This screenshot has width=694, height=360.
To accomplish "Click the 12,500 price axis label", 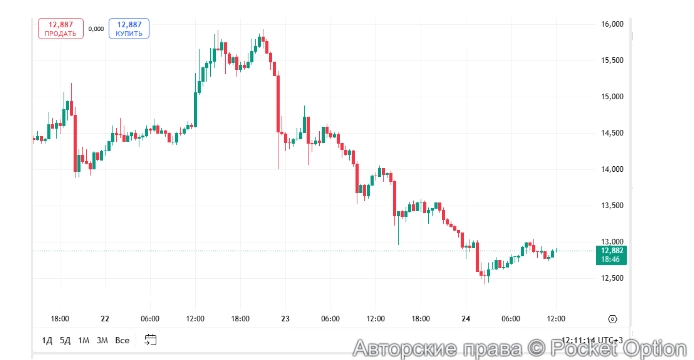I will click(612, 278).
